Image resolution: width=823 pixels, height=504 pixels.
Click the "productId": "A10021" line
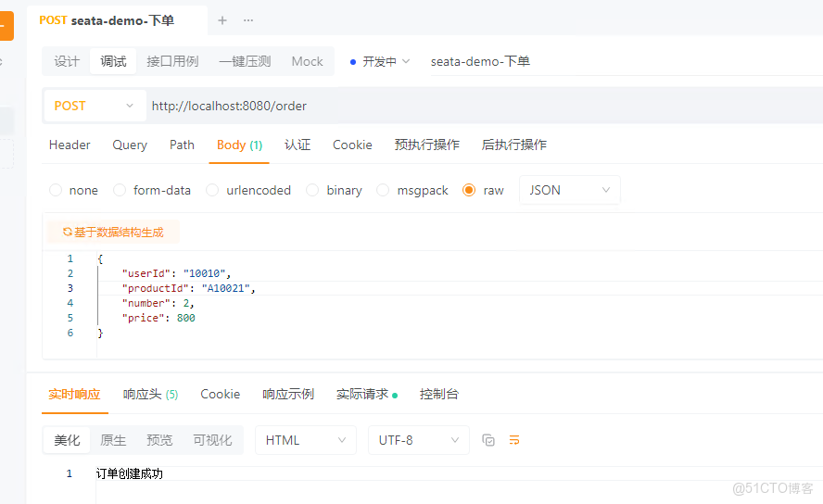pyautogui.click(x=188, y=288)
